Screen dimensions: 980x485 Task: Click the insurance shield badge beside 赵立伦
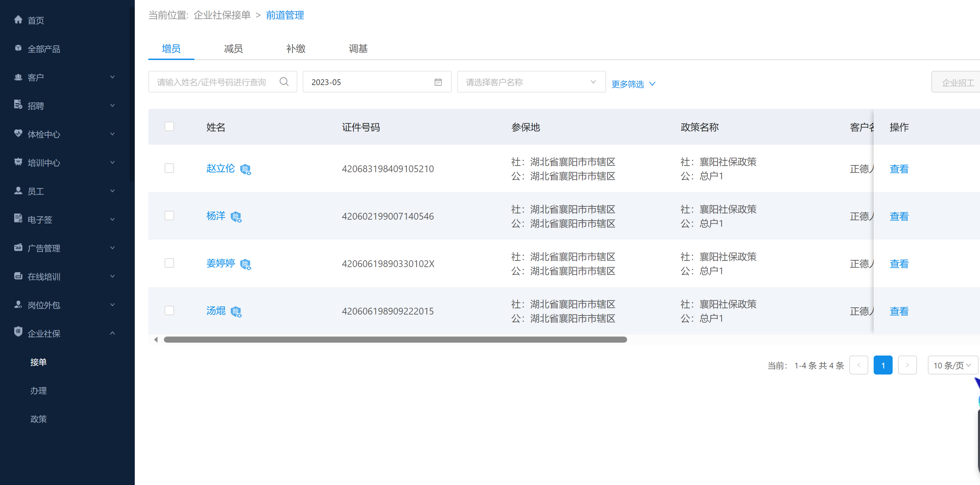pos(246,169)
